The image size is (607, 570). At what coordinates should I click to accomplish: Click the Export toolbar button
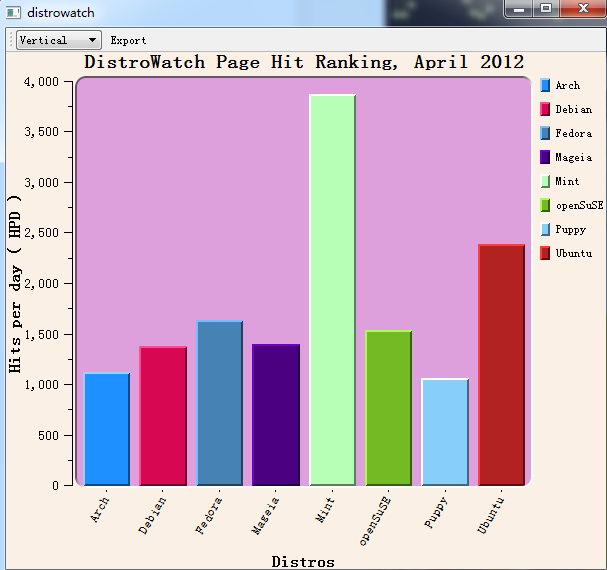(128, 41)
